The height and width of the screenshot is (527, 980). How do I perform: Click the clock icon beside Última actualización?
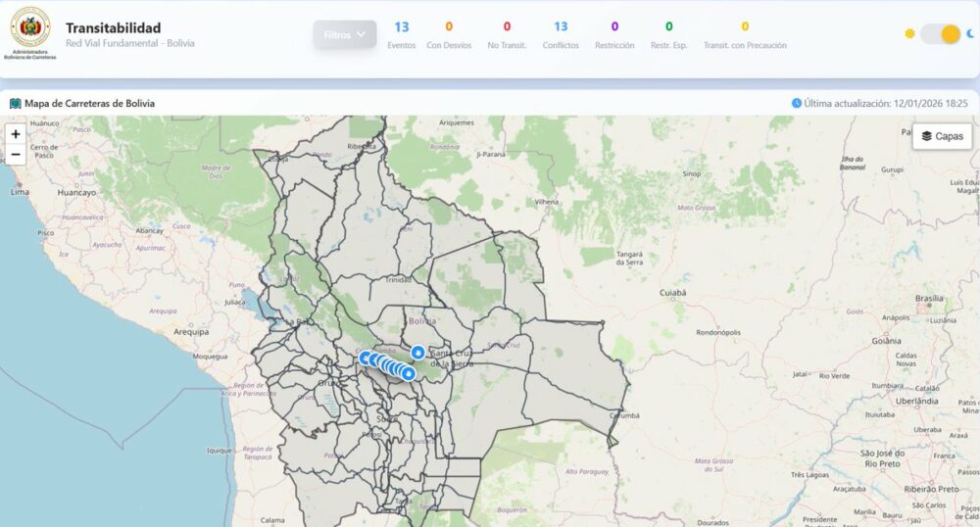797,103
